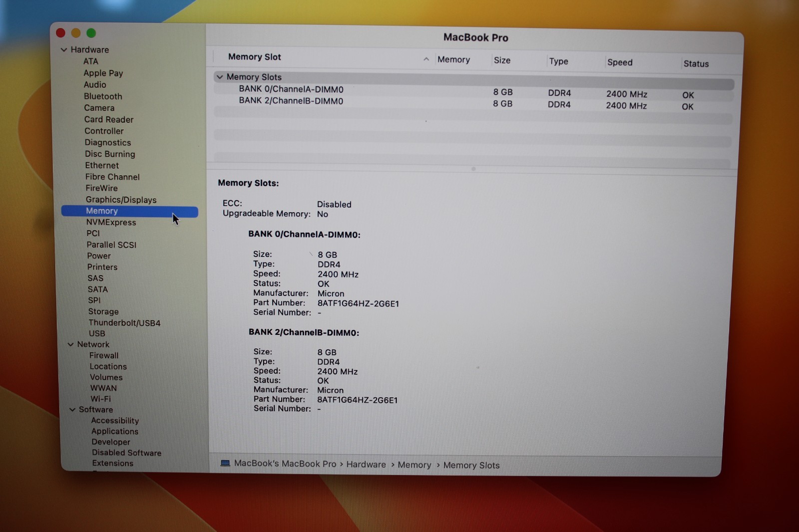This screenshot has height=532, width=799.
Task: Select the BANK 0/ChannelA-DIMM0 table row
Action: point(473,91)
